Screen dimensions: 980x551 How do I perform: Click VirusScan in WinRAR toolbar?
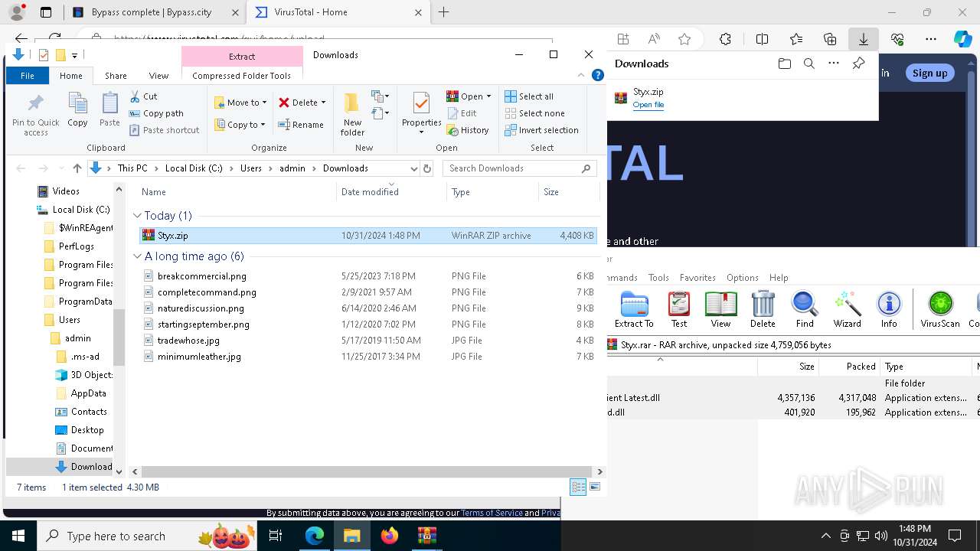tap(940, 309)
